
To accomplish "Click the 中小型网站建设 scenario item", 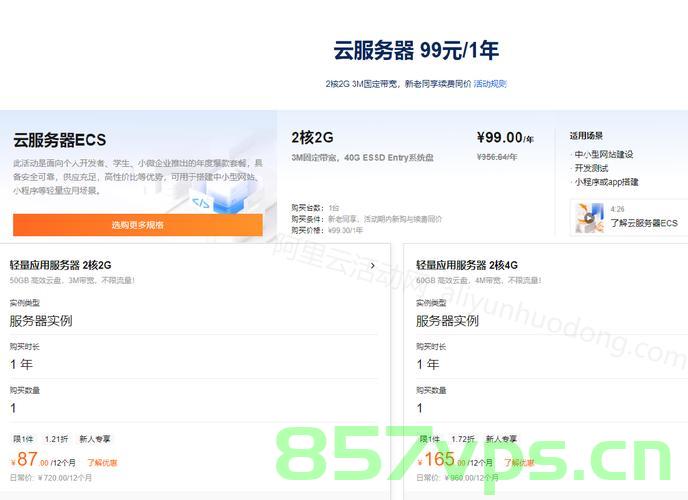I will (x=604, y=154).
